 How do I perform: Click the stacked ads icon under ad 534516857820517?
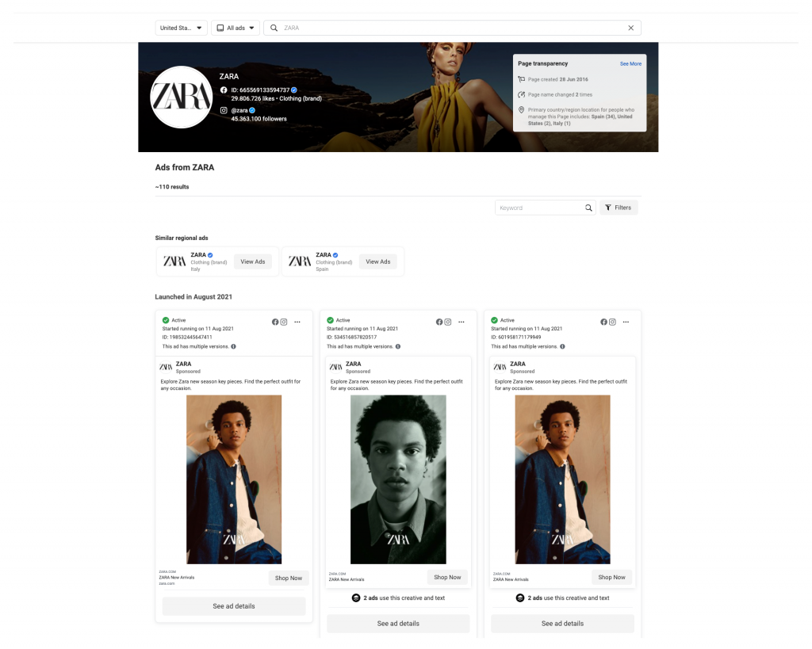356,597
